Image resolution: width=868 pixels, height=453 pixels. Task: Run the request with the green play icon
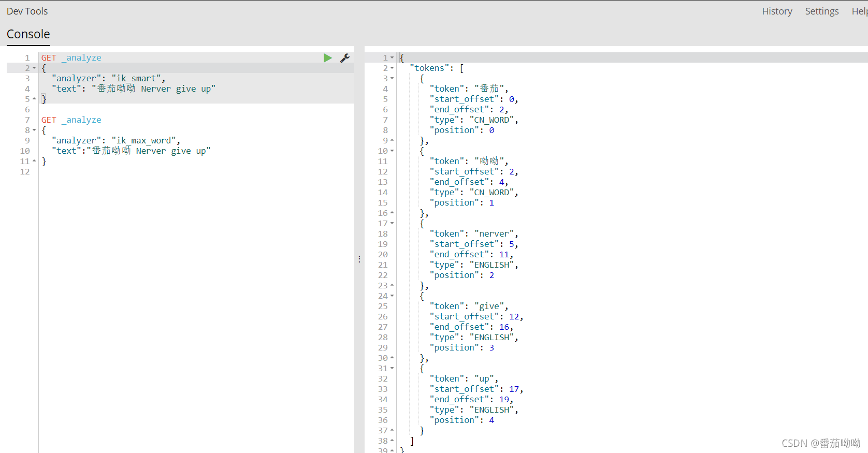click(328, 58)
